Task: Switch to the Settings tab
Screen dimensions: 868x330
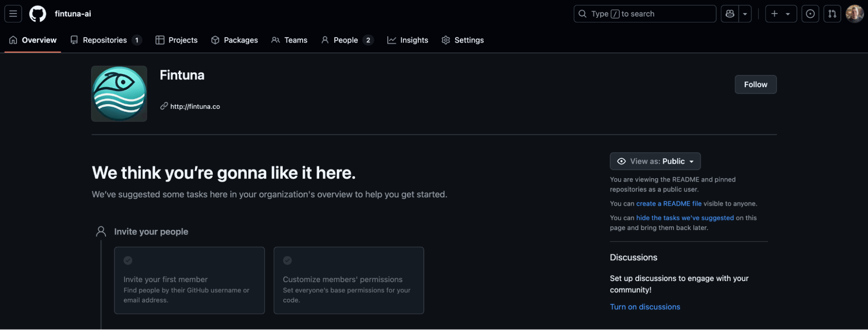Action: click(x=463, y=40)
